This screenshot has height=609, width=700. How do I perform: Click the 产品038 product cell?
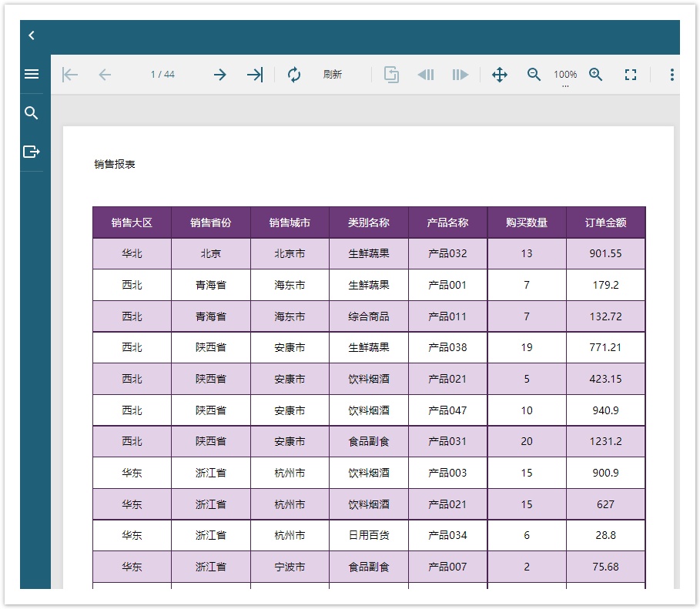click(447, 347)
